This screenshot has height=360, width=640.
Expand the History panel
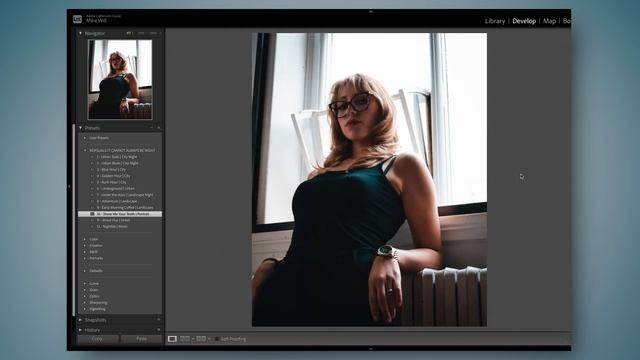pyautogui.click(x=80, y=330)
